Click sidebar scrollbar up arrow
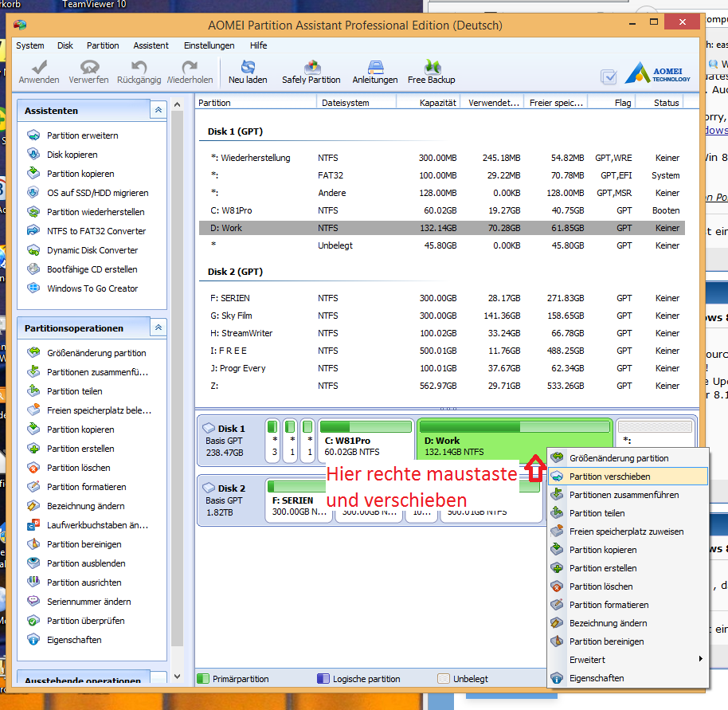 click(x=177, y=104)
